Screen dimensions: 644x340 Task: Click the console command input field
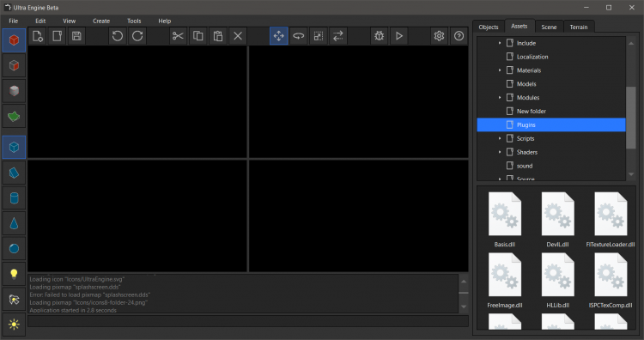(248, 321)
